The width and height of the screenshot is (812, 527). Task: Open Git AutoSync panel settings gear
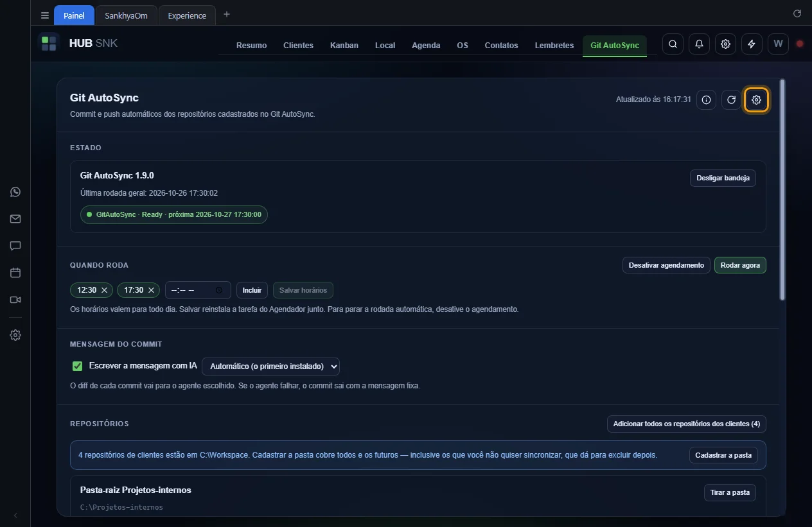tap(756, 100)
